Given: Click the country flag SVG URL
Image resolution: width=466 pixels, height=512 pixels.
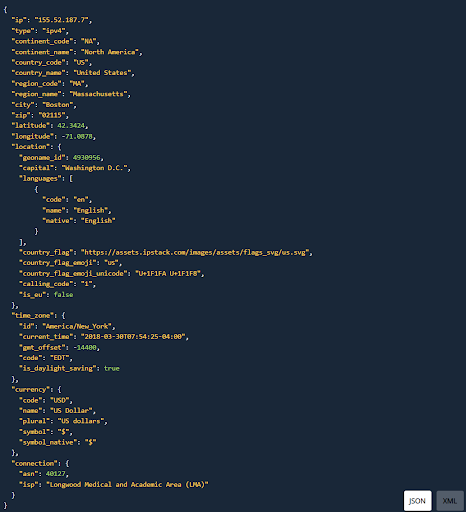Looking at the screenshot, I should [x=195, y=252].
